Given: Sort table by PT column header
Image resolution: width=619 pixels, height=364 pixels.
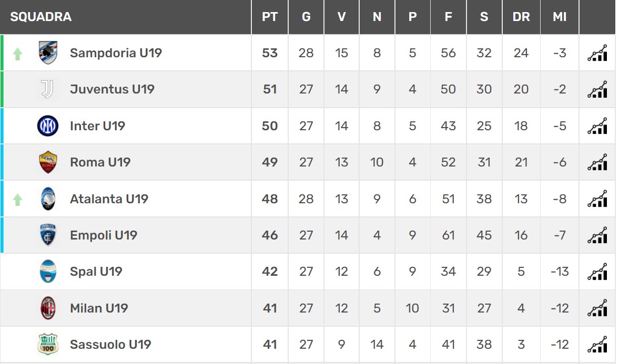Looking at the screenshot, I should pos(270,17).
